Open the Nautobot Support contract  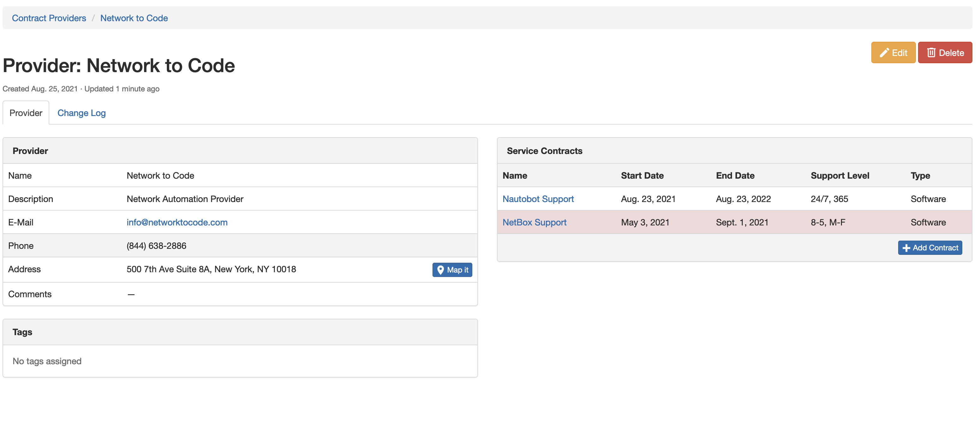[538, 199]
